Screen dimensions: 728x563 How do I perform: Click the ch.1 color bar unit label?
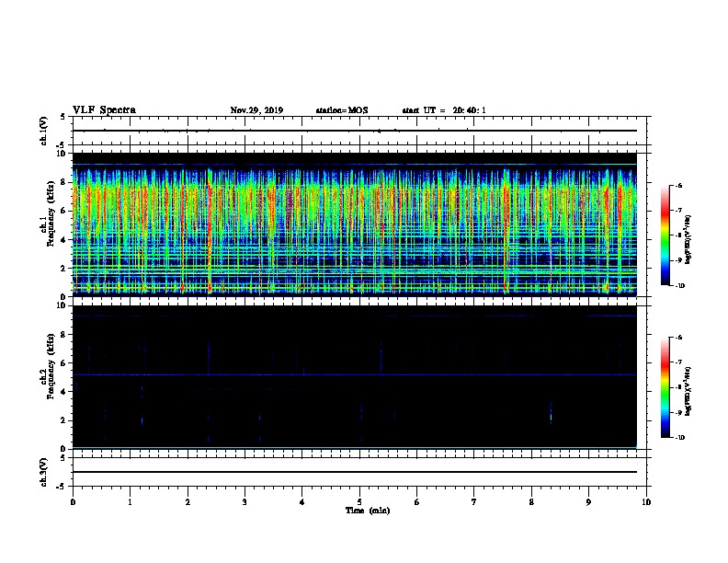pos(688,239)
